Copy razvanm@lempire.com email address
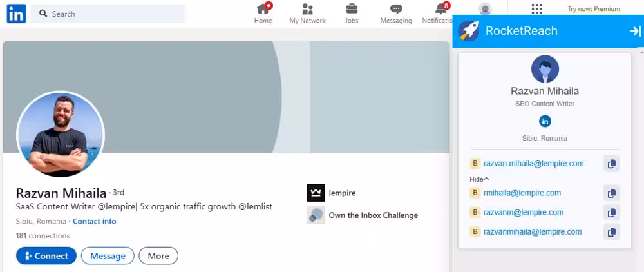 (x=612, y=212)
